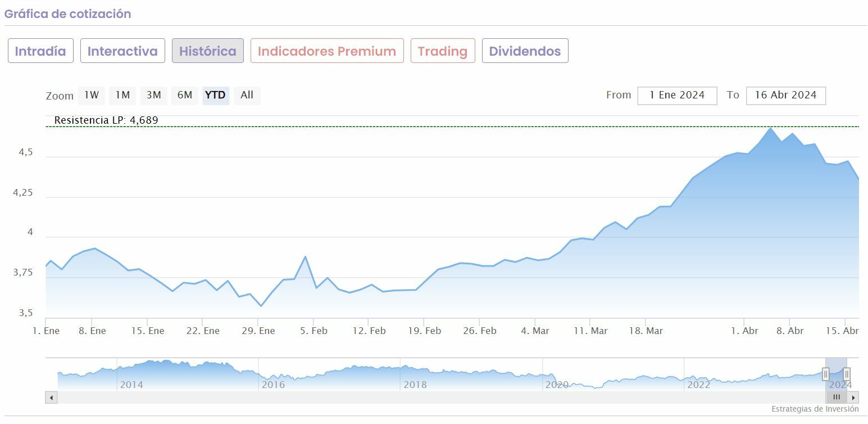Select the 6M zoom option

[x=185, y=96]
